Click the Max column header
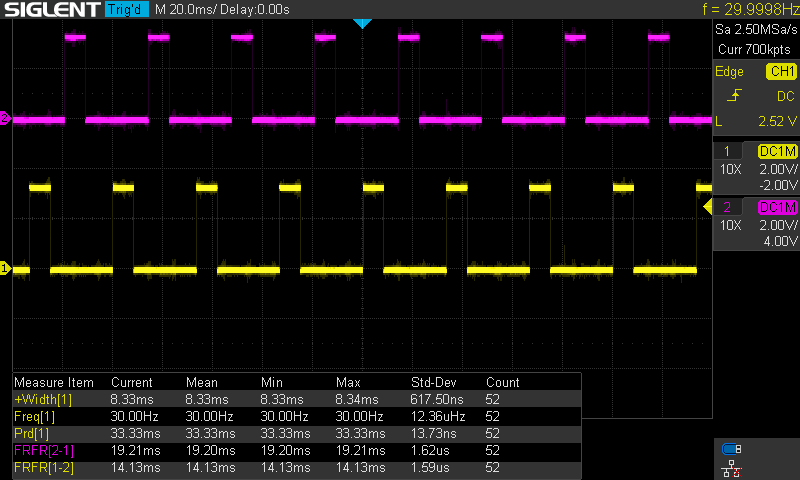The width and height of the screenshot is (800, 480). [348, 383]
